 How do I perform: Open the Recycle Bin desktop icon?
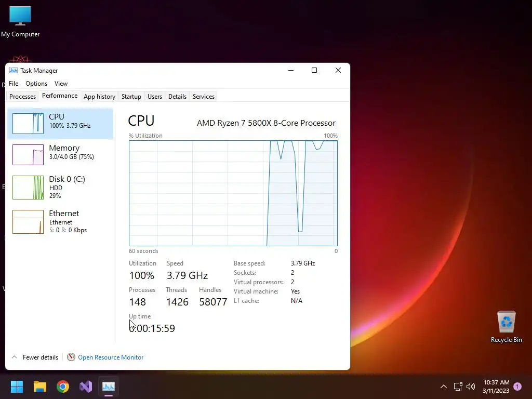coord(506,327)
